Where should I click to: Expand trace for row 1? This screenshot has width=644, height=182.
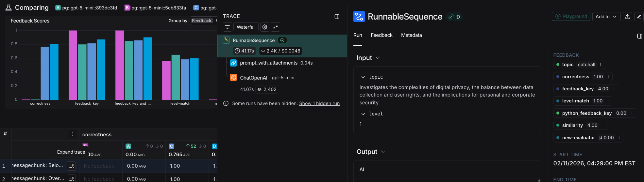pyautogui.click(x=71, y=166)
